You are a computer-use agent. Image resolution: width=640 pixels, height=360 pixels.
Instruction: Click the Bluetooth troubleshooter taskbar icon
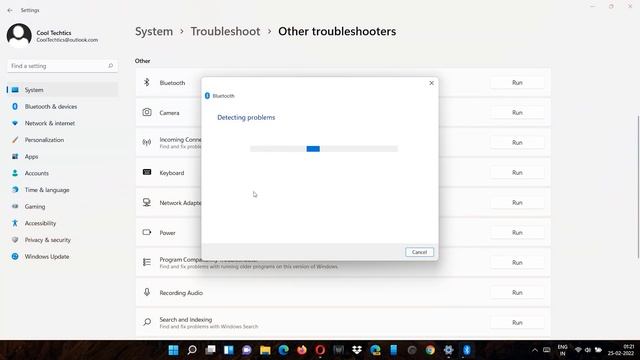tap(467, 350)
